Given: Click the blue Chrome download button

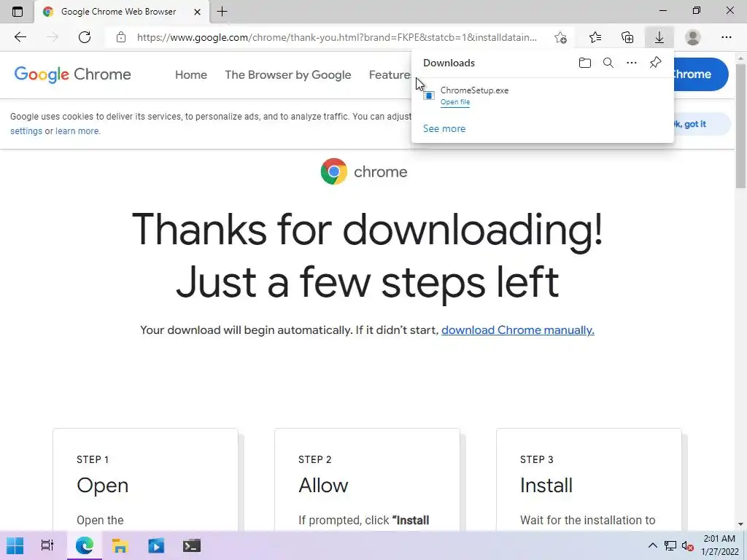Looking at the screenshot, I should (x=700, y=74).
